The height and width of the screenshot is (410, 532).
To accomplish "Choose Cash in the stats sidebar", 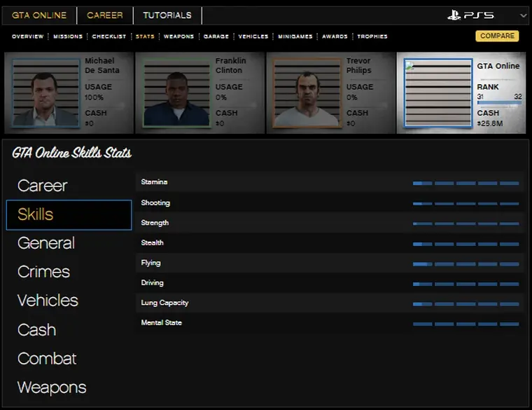I will (36, 330).
